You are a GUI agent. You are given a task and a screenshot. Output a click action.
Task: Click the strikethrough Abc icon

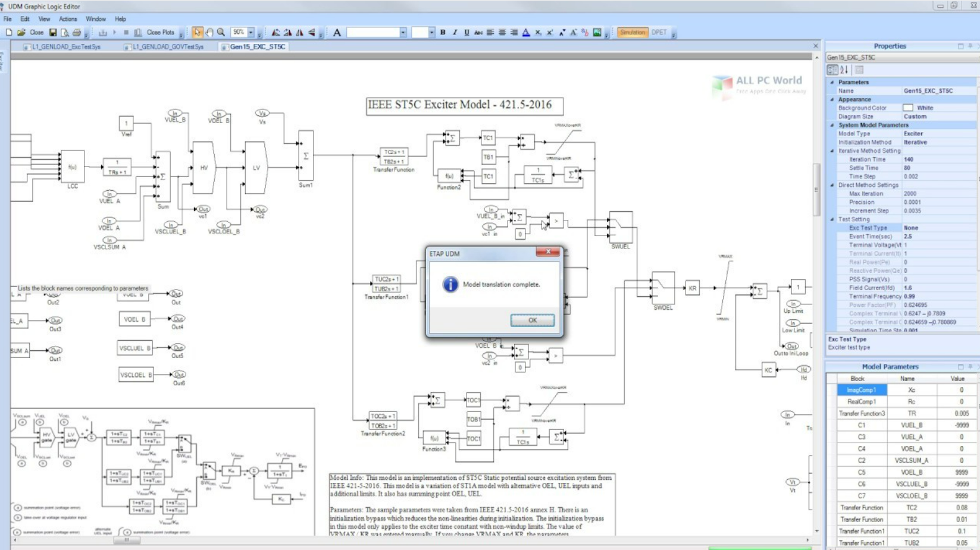478,33
